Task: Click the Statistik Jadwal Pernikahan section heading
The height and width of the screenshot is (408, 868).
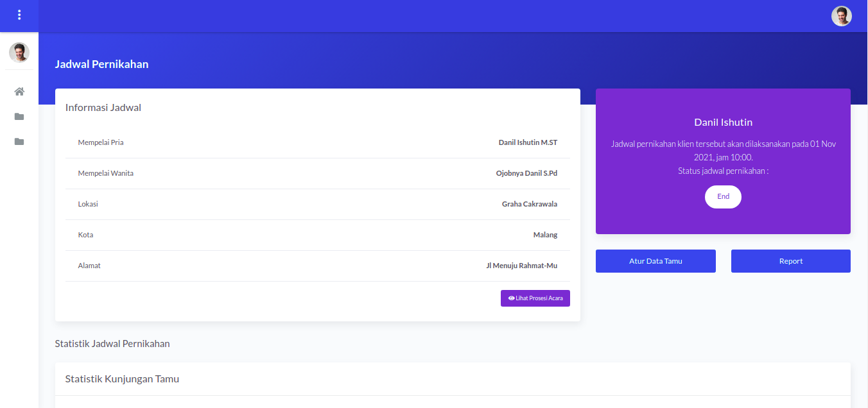Action: (112, 344)
